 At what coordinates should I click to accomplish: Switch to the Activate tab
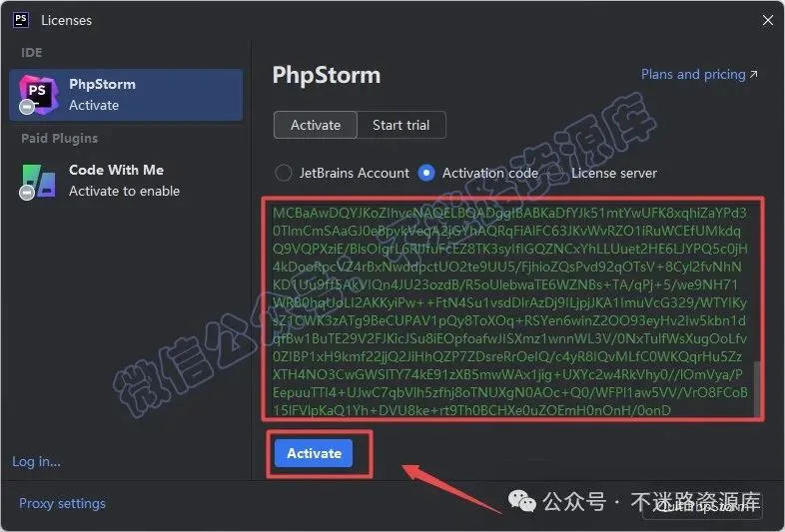(x=316, y=125)
